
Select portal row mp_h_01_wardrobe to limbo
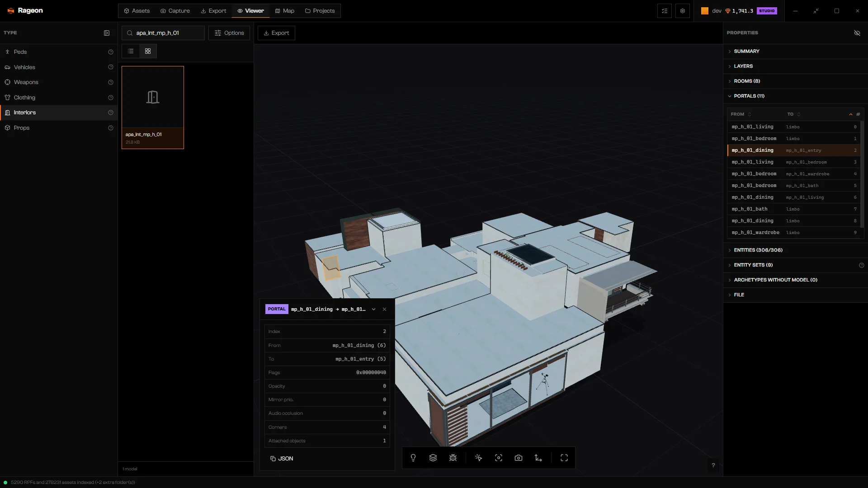[x=794, y=233]
